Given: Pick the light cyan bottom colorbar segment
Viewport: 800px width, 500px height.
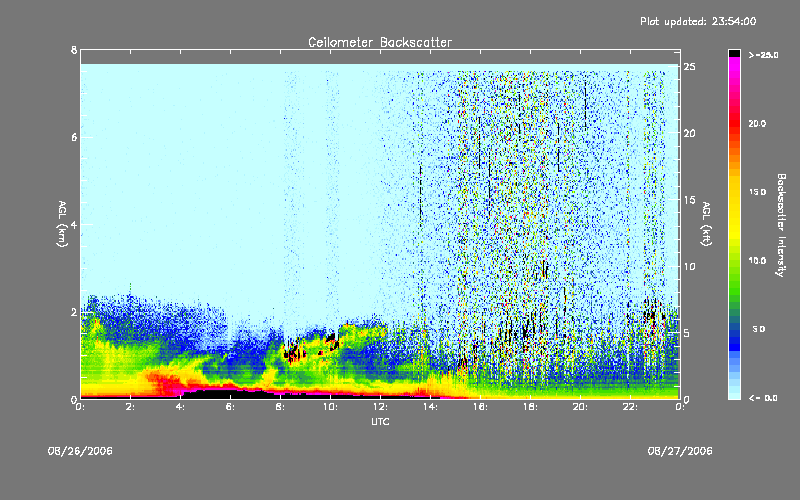Looking at the screenshot, I should tap(734, 394).
